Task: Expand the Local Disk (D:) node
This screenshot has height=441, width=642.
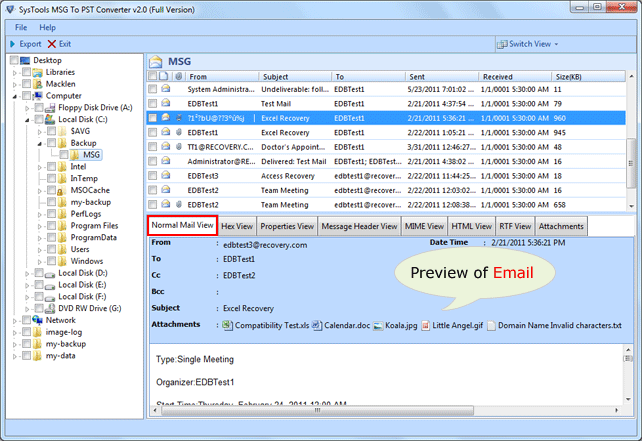Action: [27, 274]
